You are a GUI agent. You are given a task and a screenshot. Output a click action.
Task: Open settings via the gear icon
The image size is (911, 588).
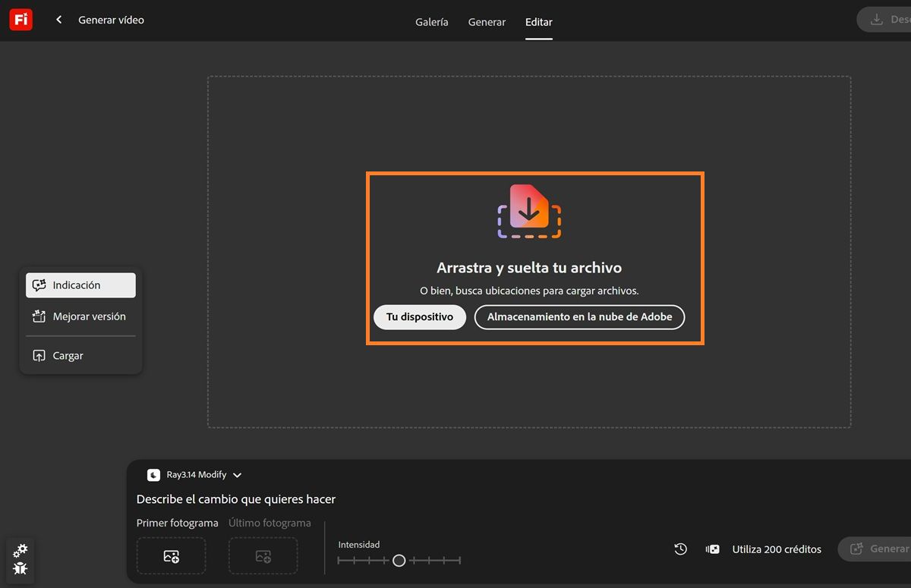(x=20, y=550)
